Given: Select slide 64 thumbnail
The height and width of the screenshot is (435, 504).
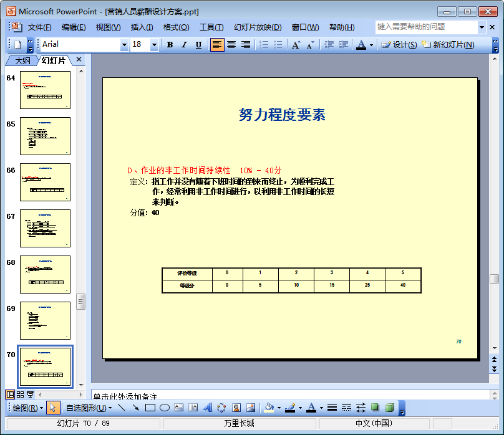Looking at the screenshot, I should pyautogui.click(x=46, y=90).
